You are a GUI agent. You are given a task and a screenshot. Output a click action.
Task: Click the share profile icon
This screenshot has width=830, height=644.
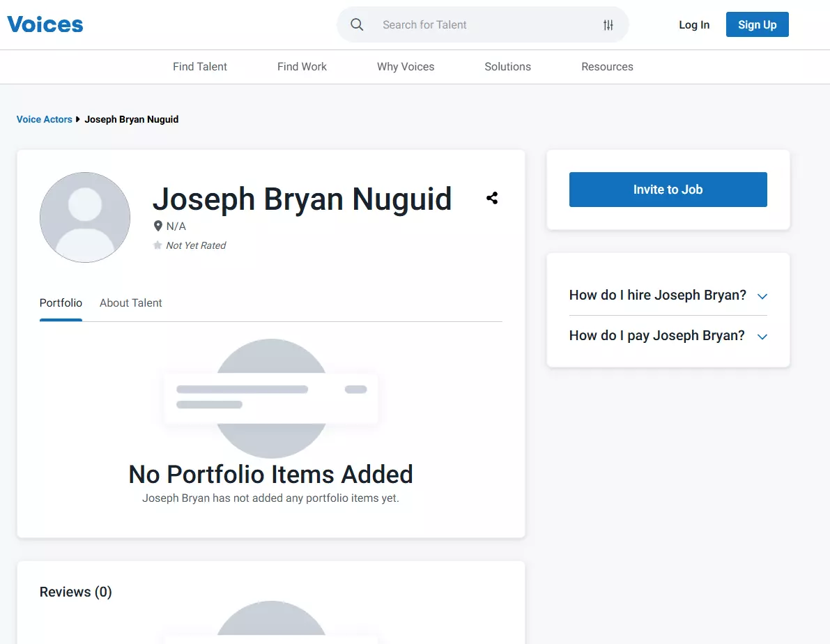click(x=492, y=198)
